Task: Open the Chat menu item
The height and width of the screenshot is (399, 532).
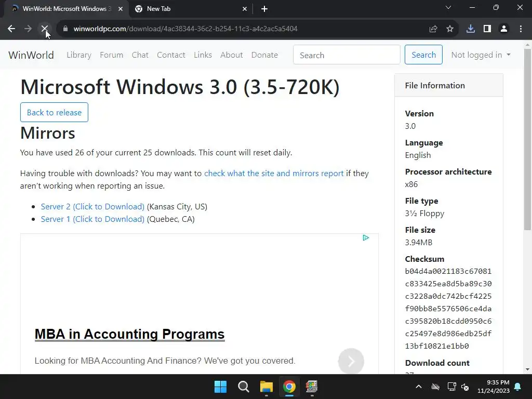Action: point(140,55)
